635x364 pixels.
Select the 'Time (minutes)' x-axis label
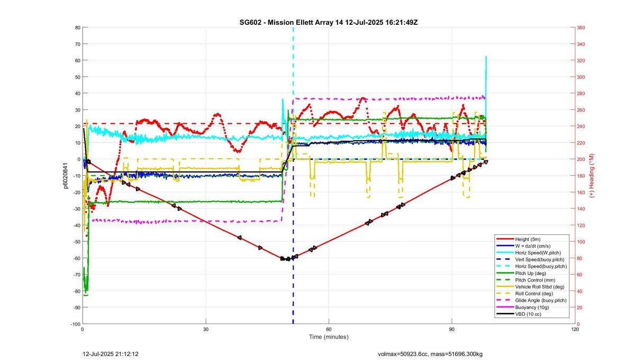click(329, 337)
